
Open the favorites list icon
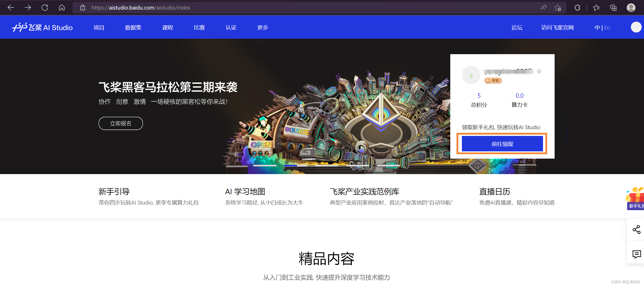596,8
